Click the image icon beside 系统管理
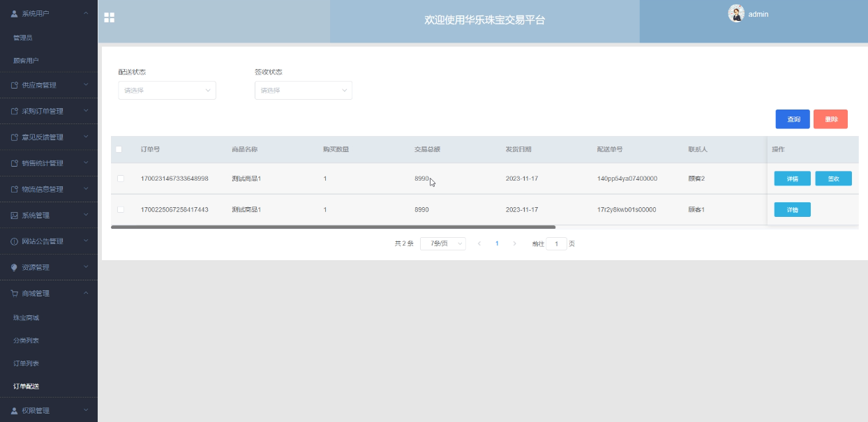868x422 pixels. (x=15, y=215)
